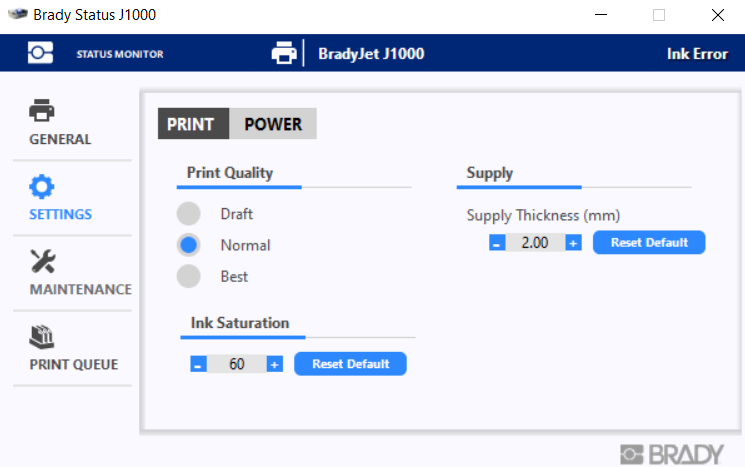Reset ink saturation to default
The height and width of the screenshot is (467, 745).
pos(350,364)
